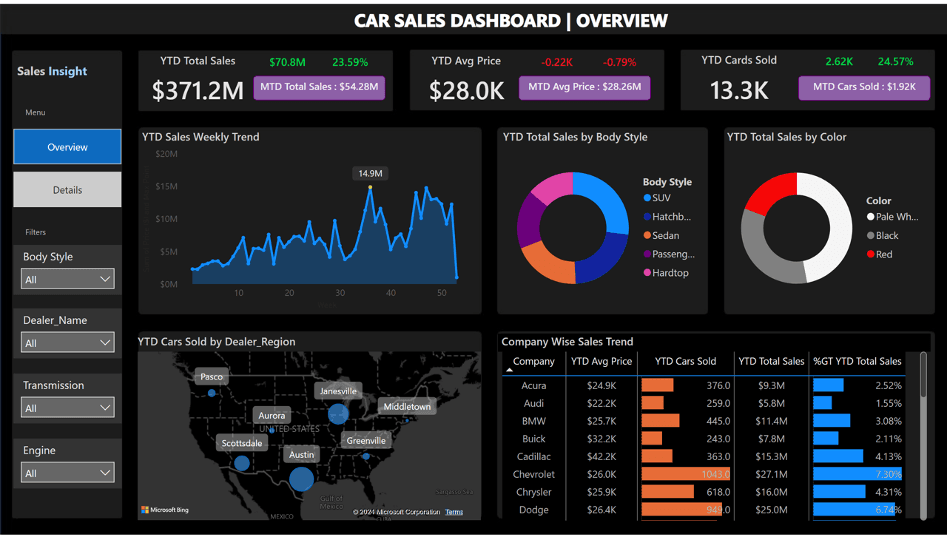The image size is (947, 540).
Task: Sort by %GT YTD Total Sales column
Action: point(857,361)
